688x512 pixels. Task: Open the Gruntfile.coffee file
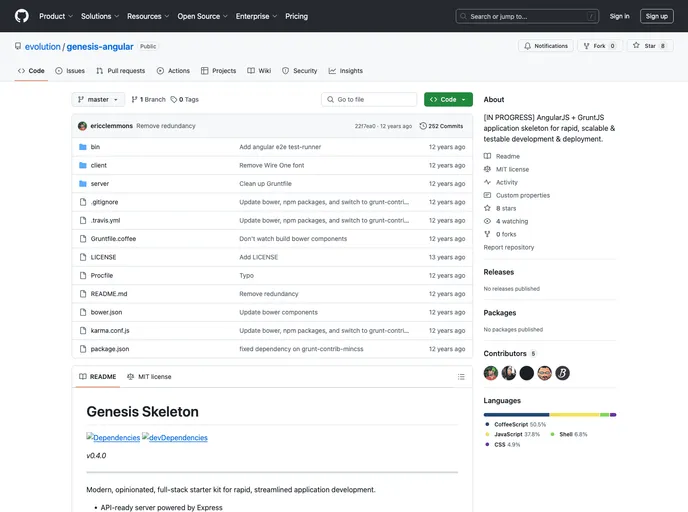coord(113,239)
